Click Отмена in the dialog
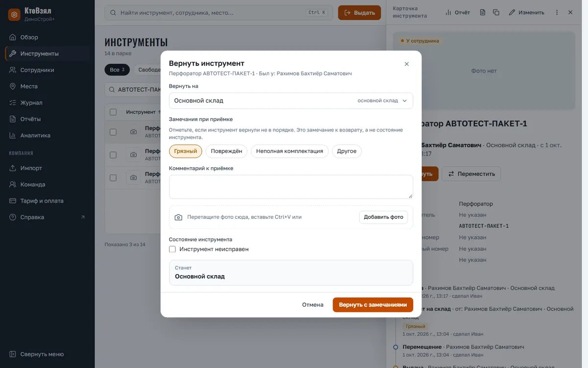The width and height of the screenshot is (588, 368). click(x=313, y=305)
